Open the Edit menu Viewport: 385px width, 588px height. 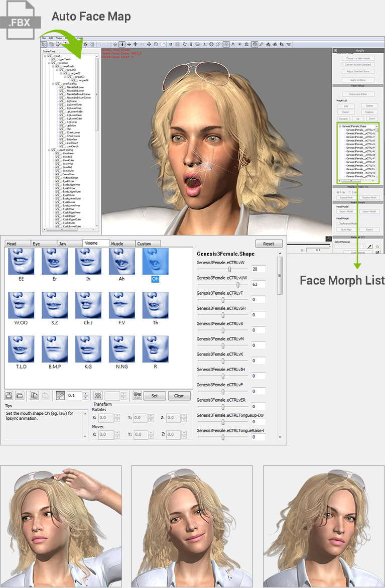[x=51, y=38]
